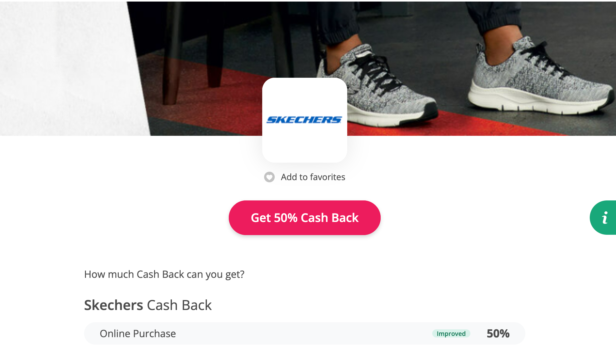This screenshot has width=616, height=364.
Task: Open the green info icon
Action: coord(604,218)
